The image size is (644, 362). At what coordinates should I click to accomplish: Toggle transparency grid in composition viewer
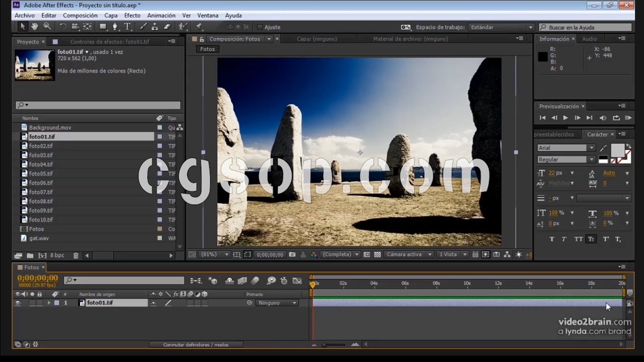click(377, 255)
